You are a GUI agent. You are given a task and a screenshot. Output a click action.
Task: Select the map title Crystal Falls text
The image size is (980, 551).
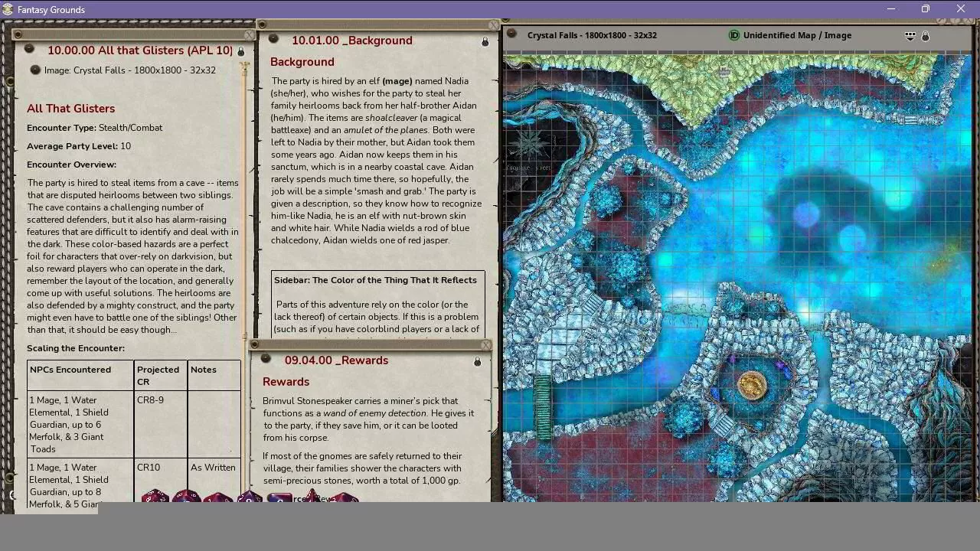pos(592,35)
